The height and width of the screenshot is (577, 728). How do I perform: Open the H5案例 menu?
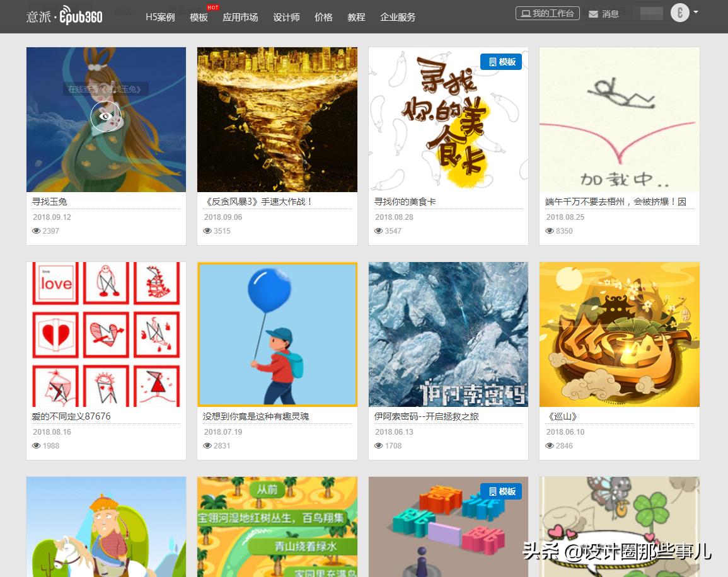(x=160, y=17)
